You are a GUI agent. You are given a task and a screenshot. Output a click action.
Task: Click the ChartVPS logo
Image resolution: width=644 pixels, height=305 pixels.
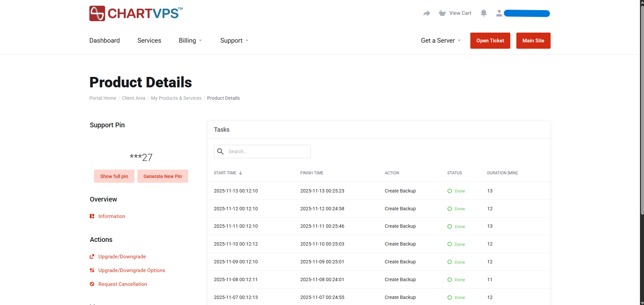(136, 13)
